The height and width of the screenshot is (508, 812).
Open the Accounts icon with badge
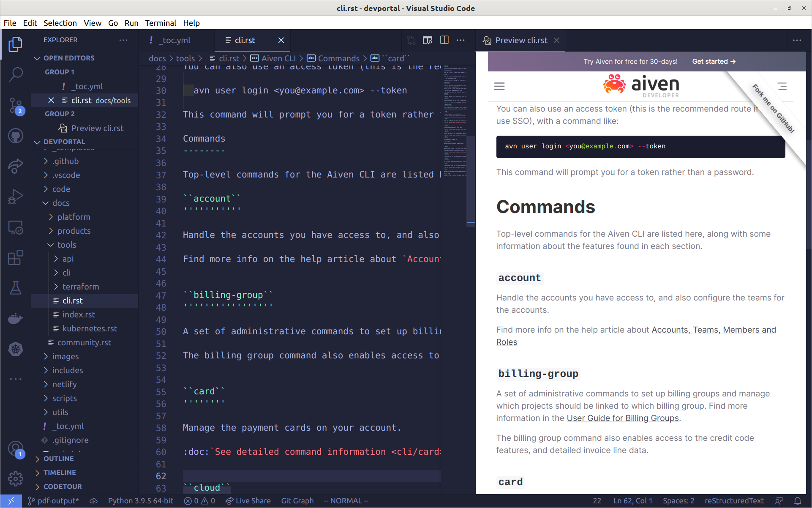point(16,449)
